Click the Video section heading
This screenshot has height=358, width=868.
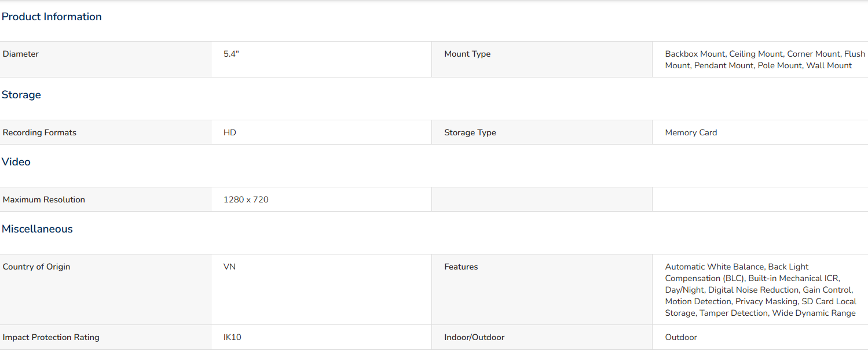[16, 162]
